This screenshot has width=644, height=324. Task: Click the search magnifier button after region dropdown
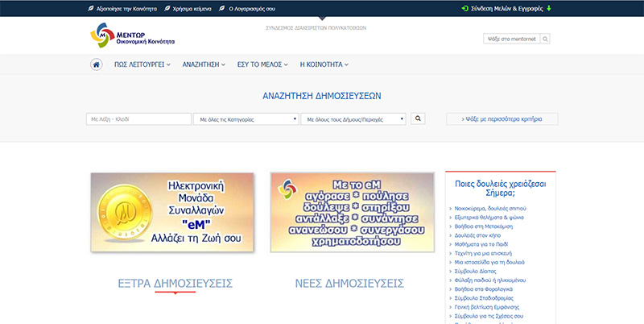[418, 118]
